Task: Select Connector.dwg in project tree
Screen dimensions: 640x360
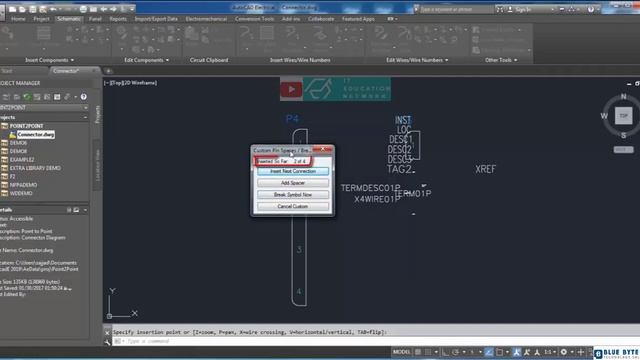Action: point(36,134)
